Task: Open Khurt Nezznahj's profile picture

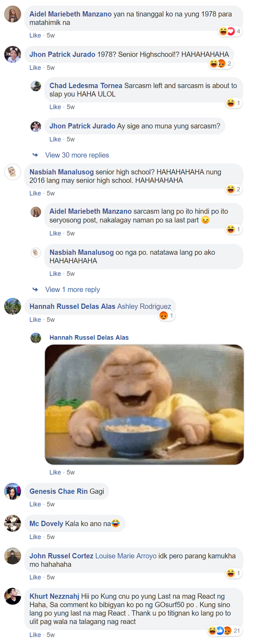Action: tap(13, 596)
